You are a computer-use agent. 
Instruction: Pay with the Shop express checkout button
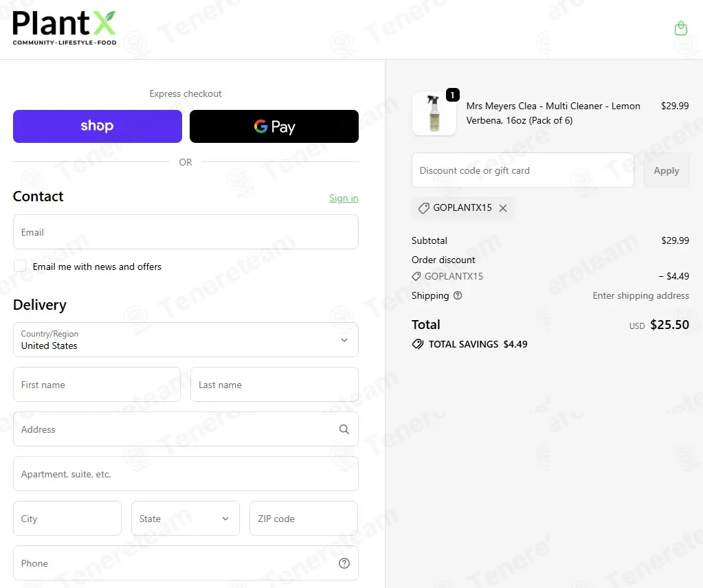pyautogui.click(x=98, y=126)
